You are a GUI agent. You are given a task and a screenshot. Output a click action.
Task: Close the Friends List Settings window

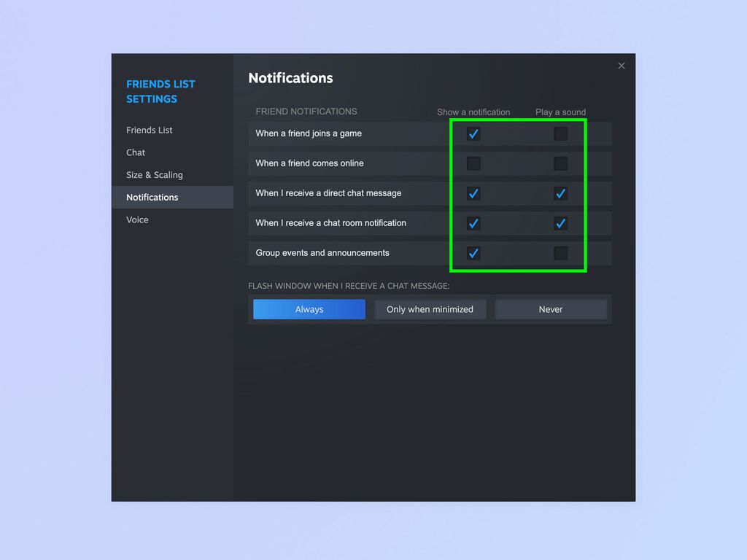pyautogui.click(x=622, y=66)
